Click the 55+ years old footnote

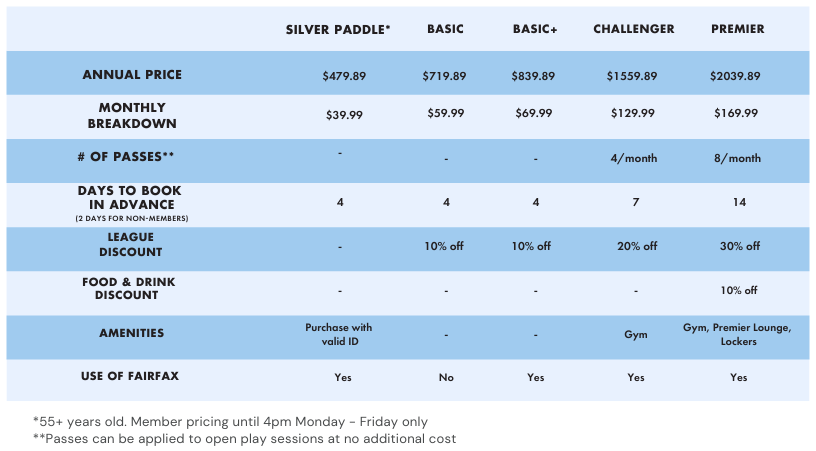coord(231,421)
